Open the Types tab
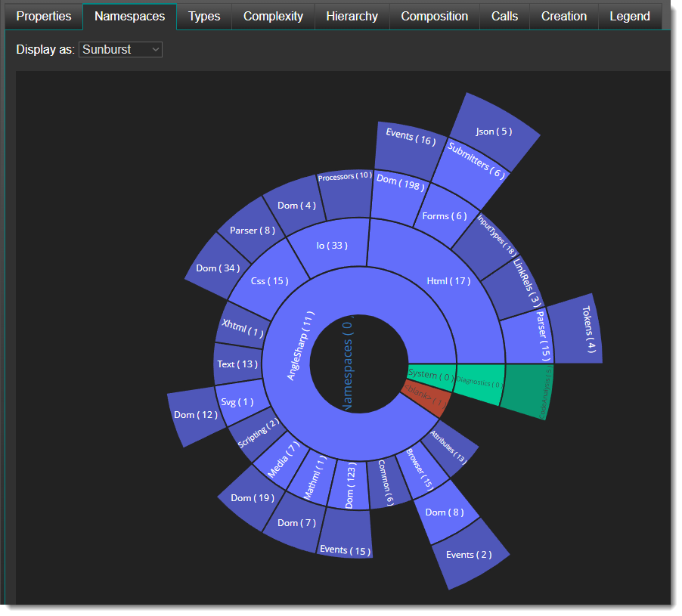 204,17
